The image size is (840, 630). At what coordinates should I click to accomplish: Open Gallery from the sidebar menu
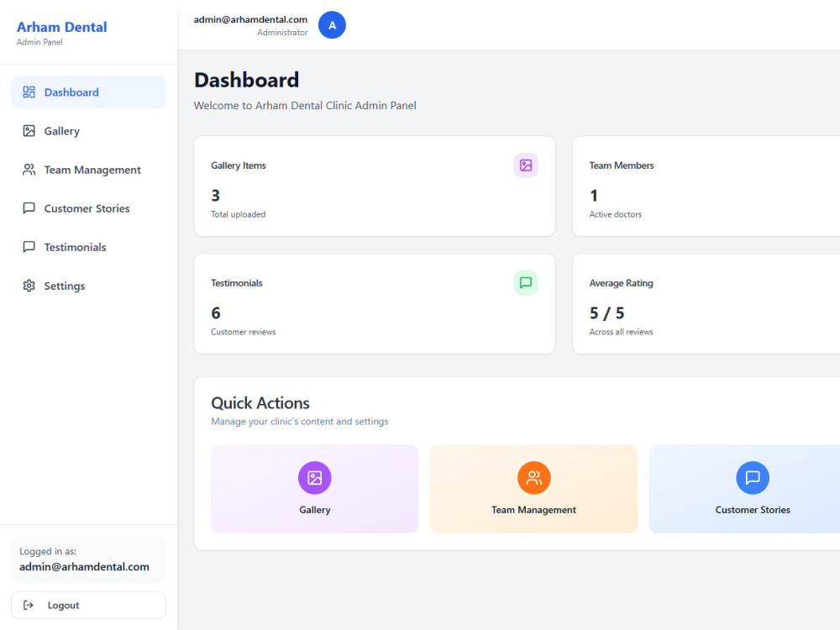coord(88,131)
